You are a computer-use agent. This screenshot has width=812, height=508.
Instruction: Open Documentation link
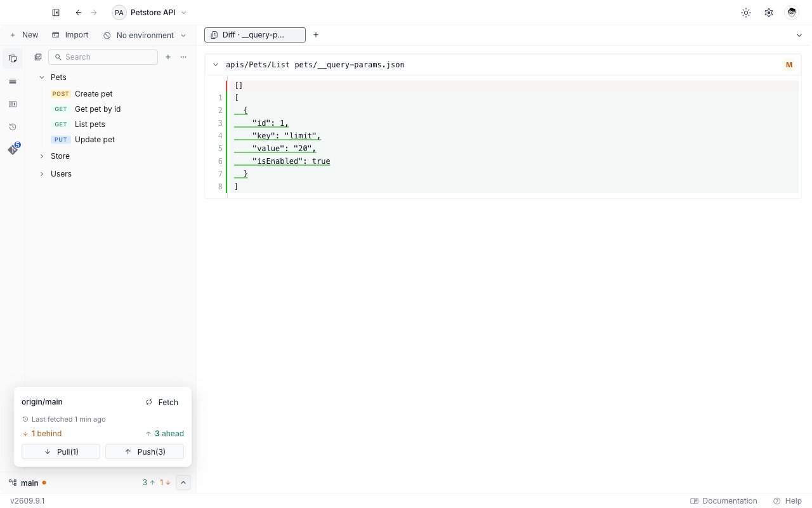point(724,501)
